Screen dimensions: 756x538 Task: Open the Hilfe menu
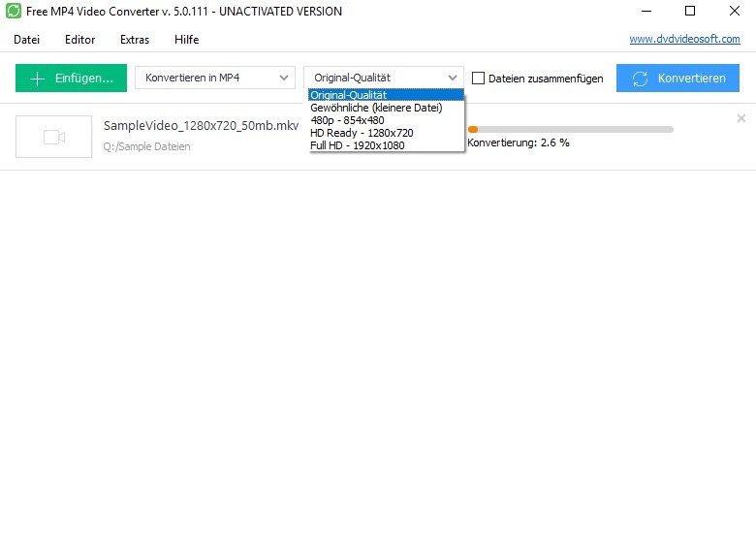pos(187,40)
